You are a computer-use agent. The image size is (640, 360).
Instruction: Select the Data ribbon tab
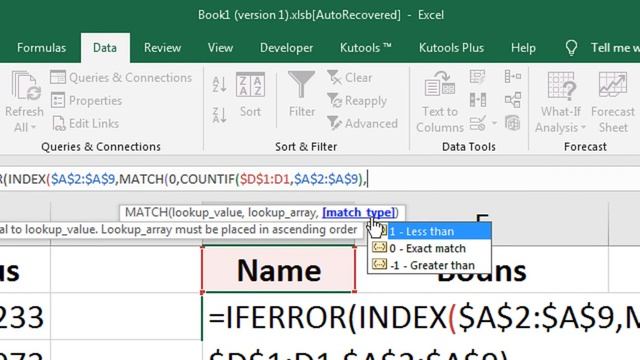(x=105, y=48)
